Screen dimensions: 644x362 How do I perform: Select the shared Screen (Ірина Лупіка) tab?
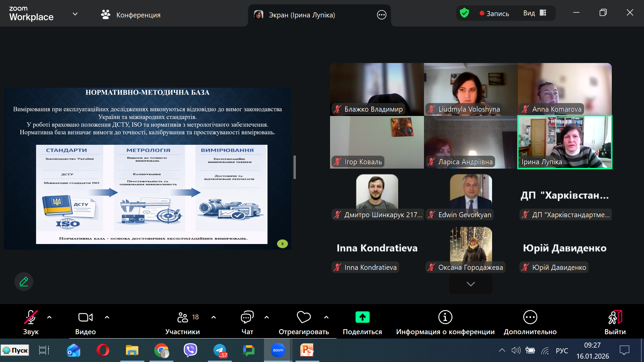[302, 15]
